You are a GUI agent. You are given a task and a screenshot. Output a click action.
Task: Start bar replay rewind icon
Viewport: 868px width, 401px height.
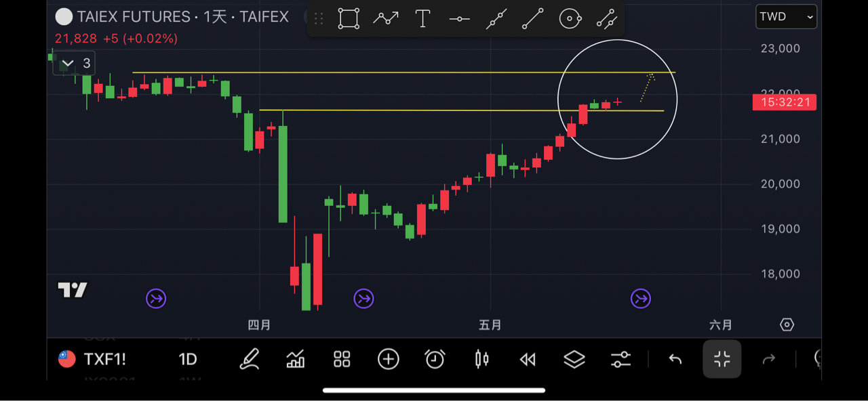pyautogui.click(x=528, y=359)
